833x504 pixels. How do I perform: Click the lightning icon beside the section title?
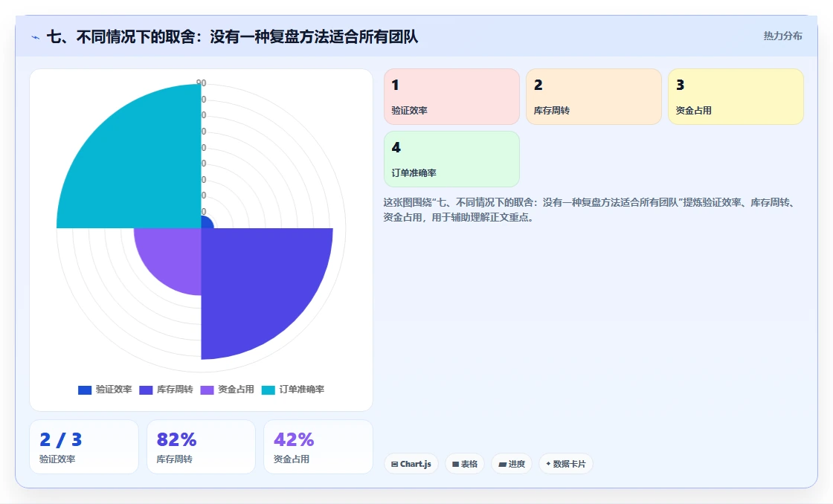pos(36,37)
